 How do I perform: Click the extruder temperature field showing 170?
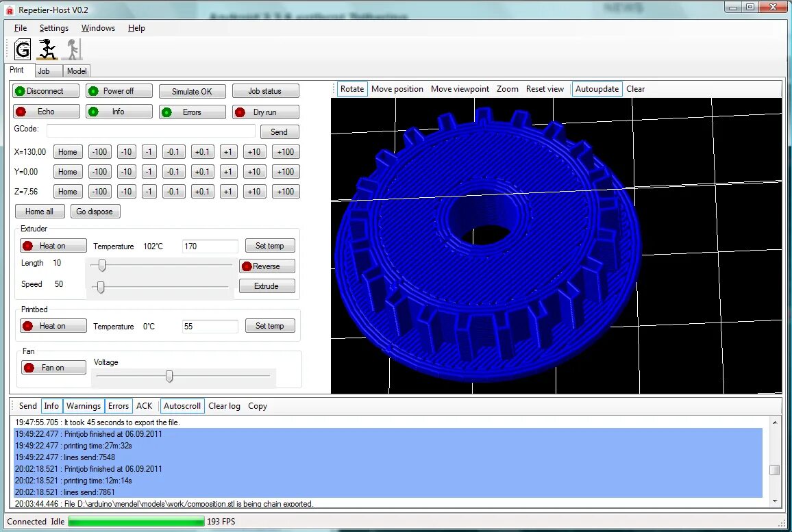[x=210, y=246]
